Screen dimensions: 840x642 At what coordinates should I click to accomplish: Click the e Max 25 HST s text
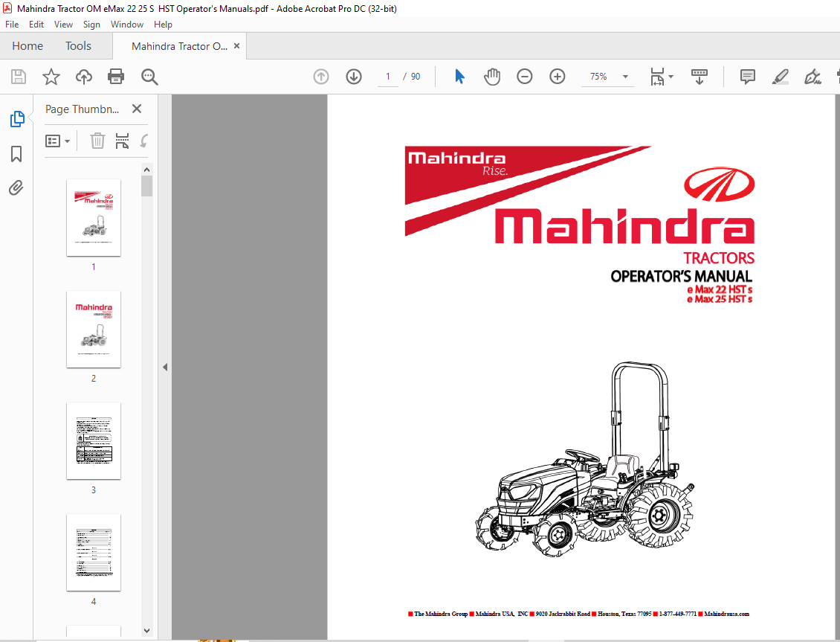pyautogui.click(x=720, y=299)
